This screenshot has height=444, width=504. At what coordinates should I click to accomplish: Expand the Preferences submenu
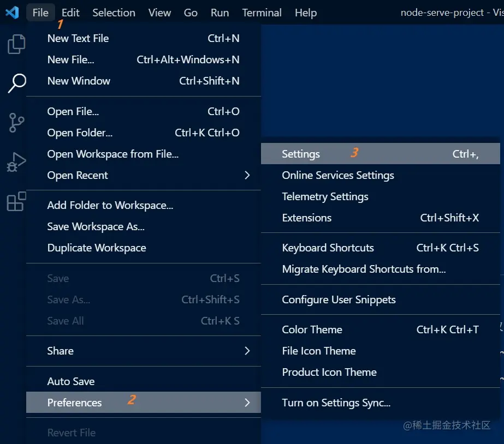click(144, 402)
